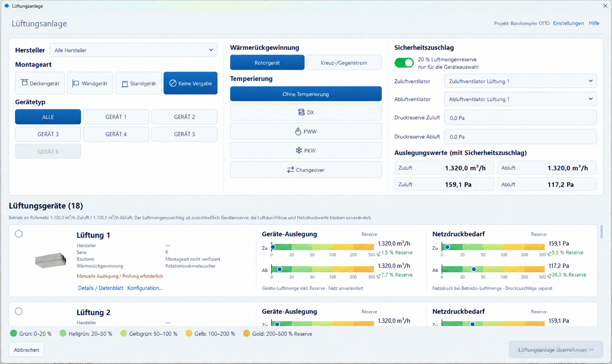
Task: Toggle the 20 % Luftmengenreserve switch
Action: point(404,63)
